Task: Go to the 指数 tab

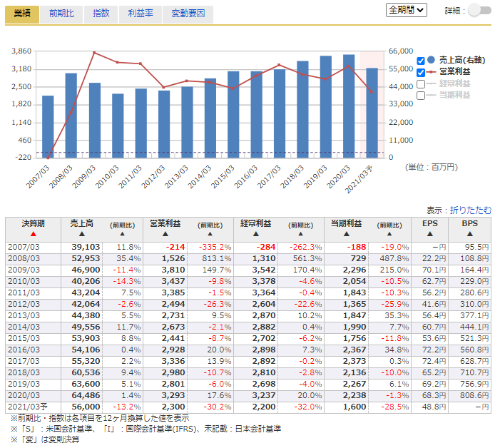Action: [x=101, y=14]
